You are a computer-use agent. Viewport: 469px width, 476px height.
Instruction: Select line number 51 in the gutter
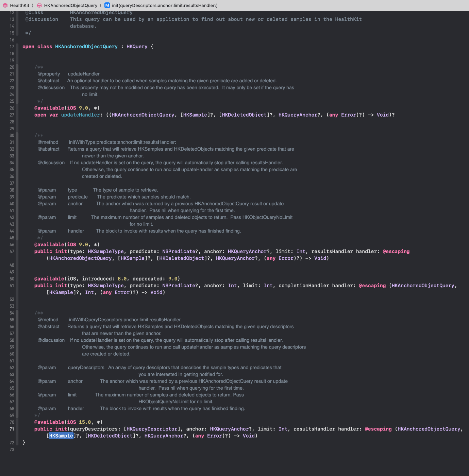point(12,286)
